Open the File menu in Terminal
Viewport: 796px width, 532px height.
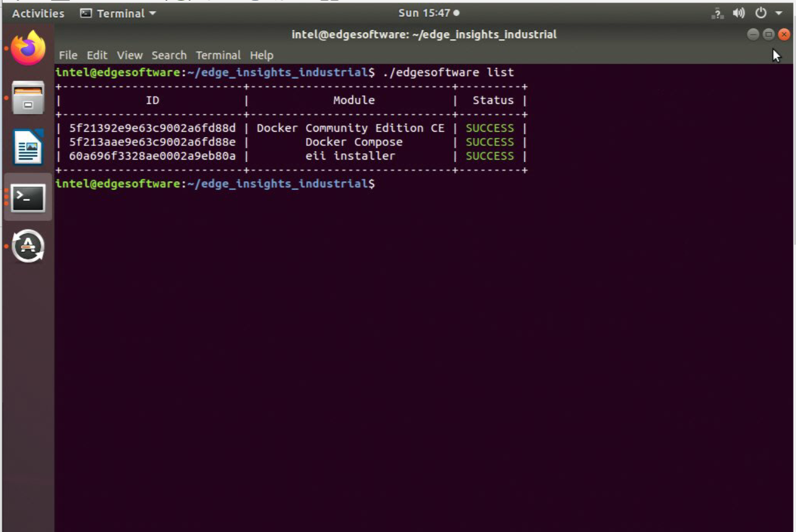click(68, 55)
